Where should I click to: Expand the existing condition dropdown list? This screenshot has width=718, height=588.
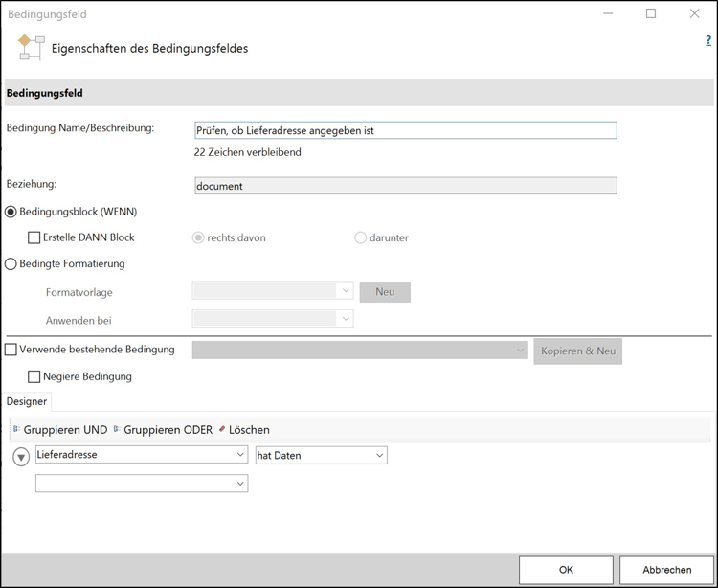(x=360, y=350)
